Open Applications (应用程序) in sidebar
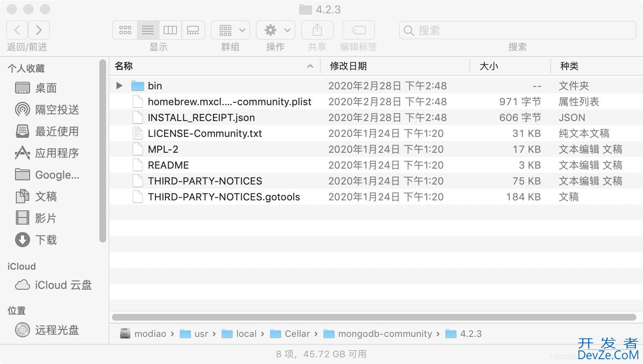This screenshot has height=364, width=643. [x=47, y=153]
